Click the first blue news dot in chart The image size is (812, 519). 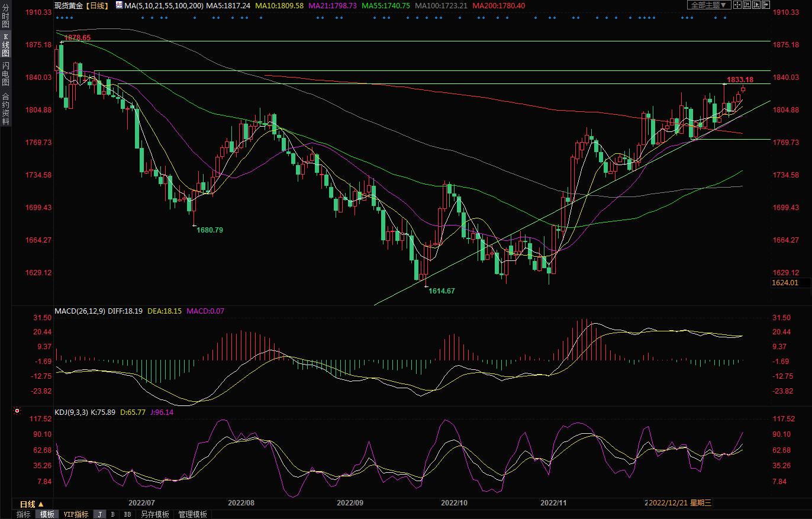[x=57, y=17]
